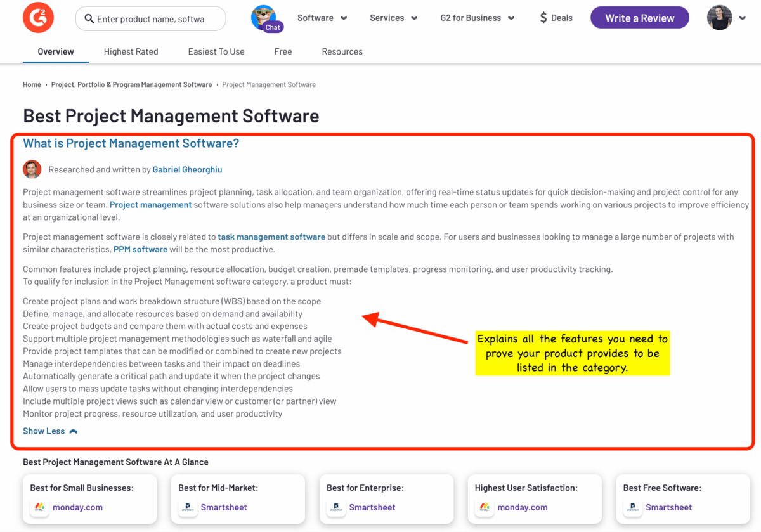
Task: Go to Home breadcrumb
Action: tap(32, 84)
